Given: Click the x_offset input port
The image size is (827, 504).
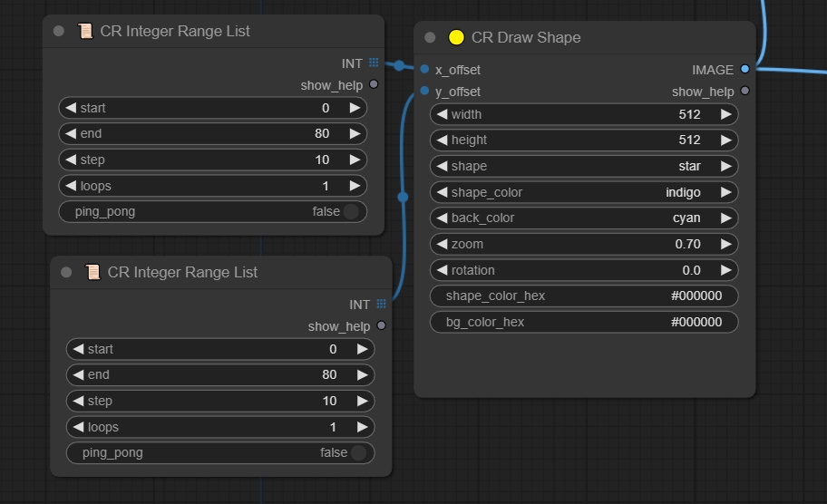Looking at the screenshot, I should [x=424, y=69].
